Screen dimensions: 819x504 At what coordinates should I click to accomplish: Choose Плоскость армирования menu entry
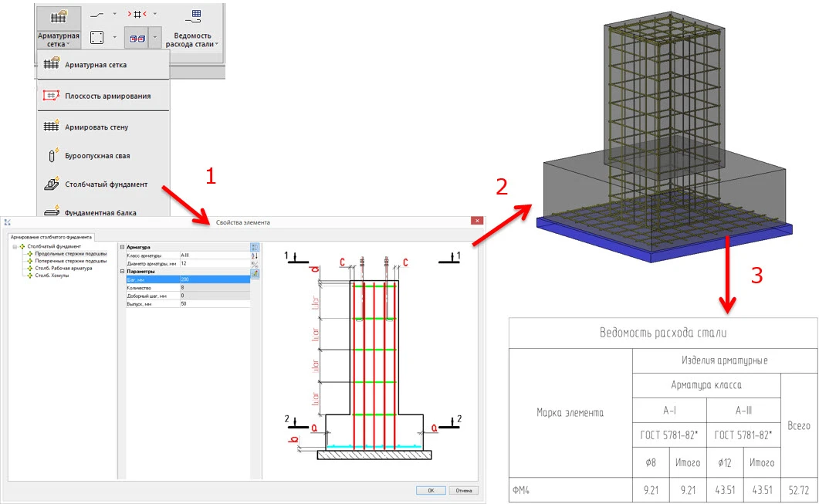click(x=107, y=96)
